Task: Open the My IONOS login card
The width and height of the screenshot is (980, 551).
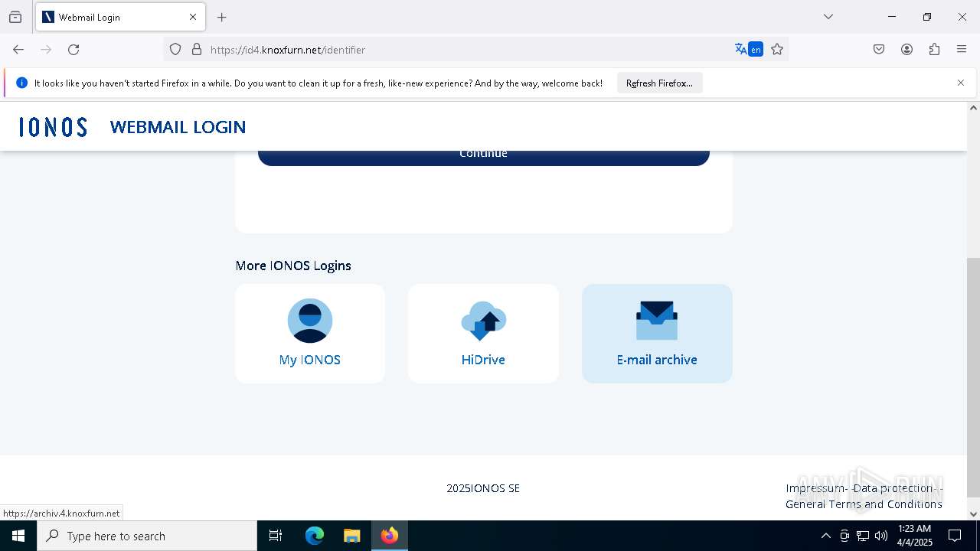Action: click(310, 334)
